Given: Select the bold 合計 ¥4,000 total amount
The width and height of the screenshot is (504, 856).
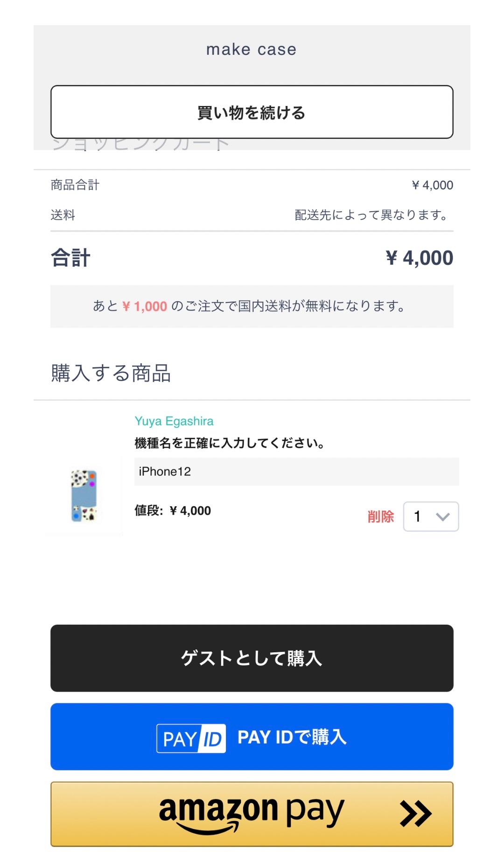Looking at the screenshot, I should (419, 258).
